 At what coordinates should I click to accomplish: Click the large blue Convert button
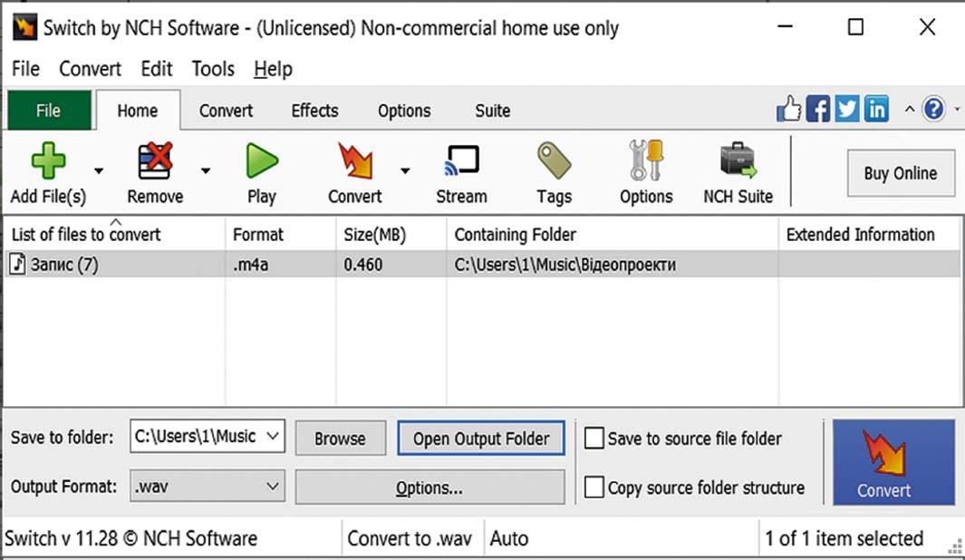(x=893, y=462)
